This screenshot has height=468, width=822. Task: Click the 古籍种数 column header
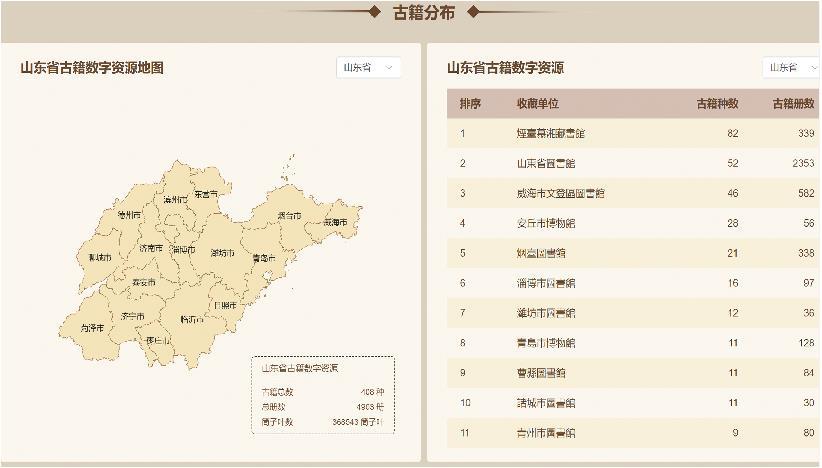pos(717,104)
